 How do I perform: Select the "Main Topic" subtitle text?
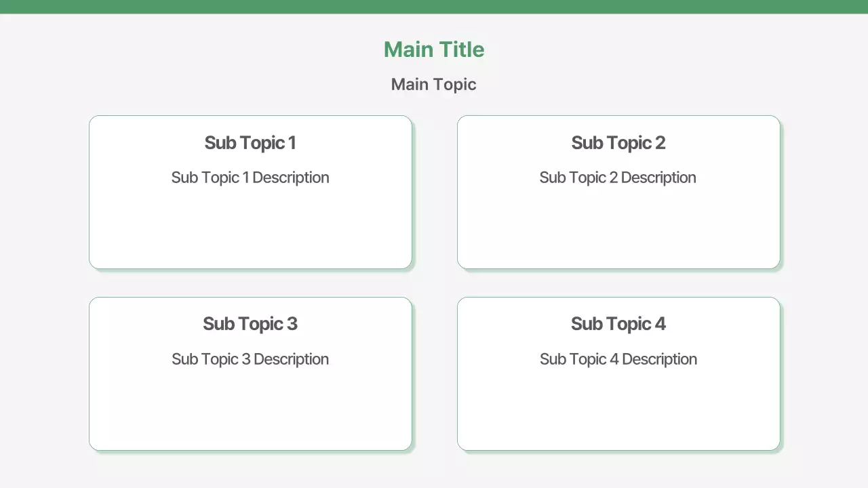coord(434,85)
